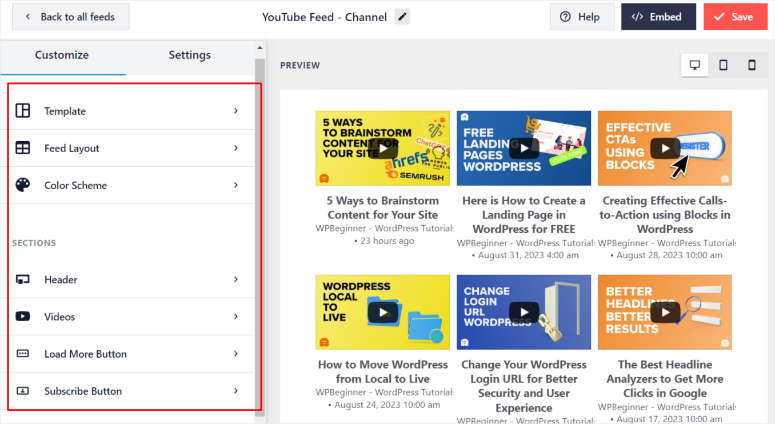Play the Better Headlines Better Results video
The height and width of the screenshot is (424, 775).
pyautogui.click(x=665, y=312)
